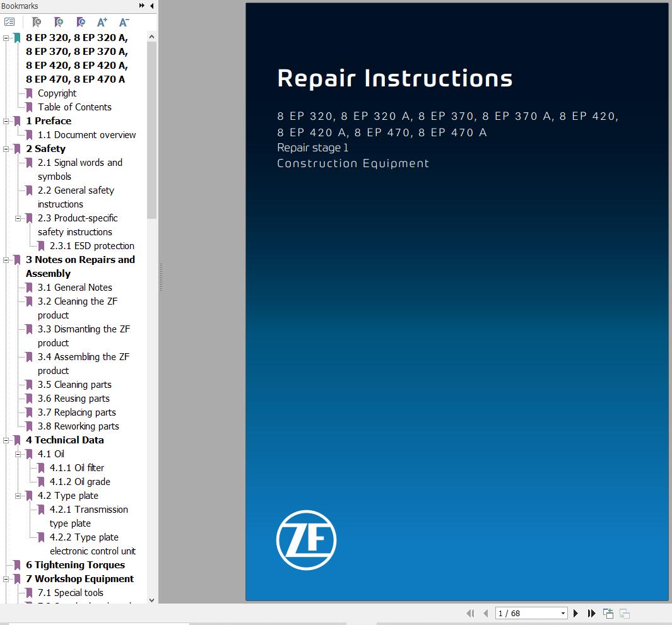
Task: Jump to 6 Tightening Torques chapter
Action: pos(76,564)
